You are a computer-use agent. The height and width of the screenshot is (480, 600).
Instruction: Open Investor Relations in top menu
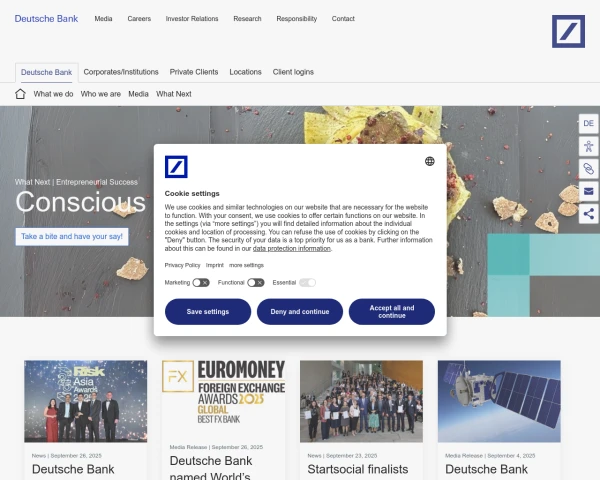pyautogui.click(x=192, y=19)
